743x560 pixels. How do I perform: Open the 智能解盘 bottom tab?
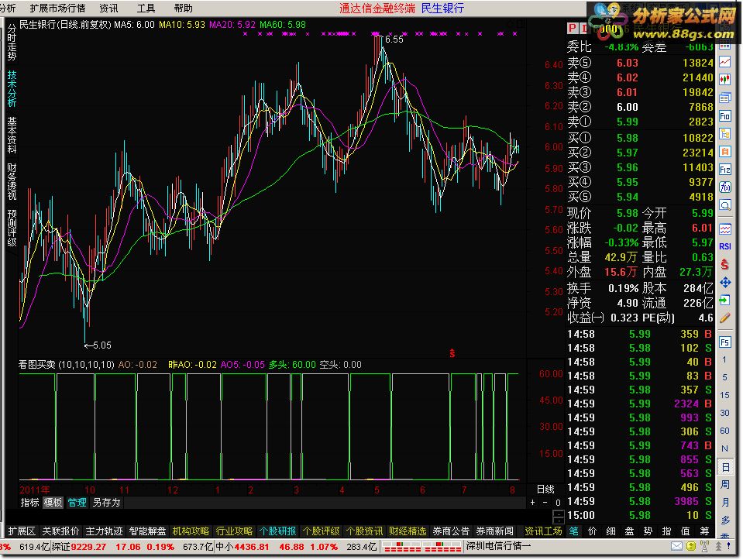point(147,531)
